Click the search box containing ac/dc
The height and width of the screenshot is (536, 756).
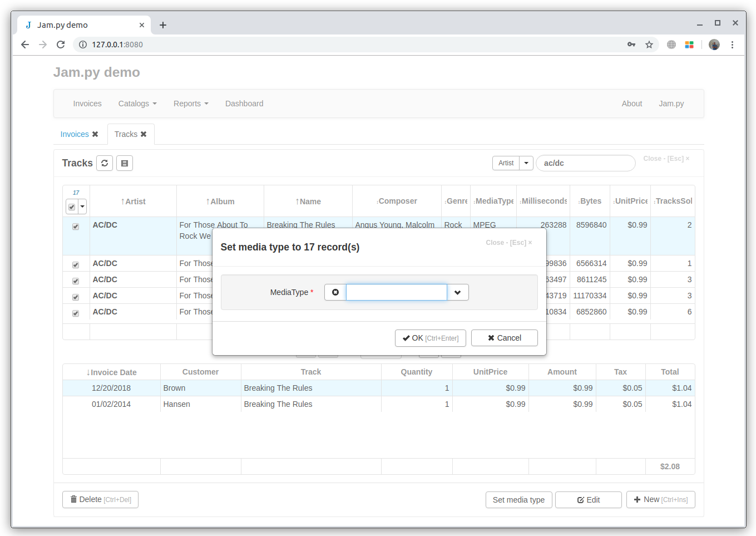(x=586, y=163)
